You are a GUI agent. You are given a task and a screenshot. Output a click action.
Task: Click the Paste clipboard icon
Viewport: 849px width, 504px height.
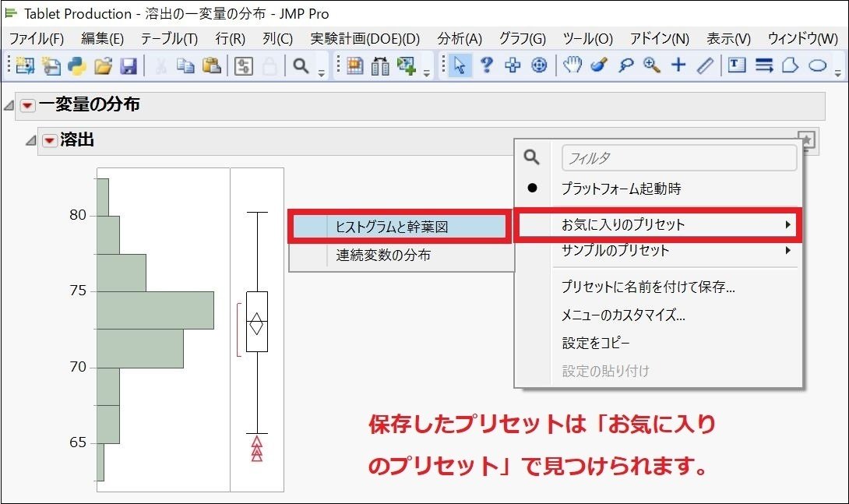[212, 65]
